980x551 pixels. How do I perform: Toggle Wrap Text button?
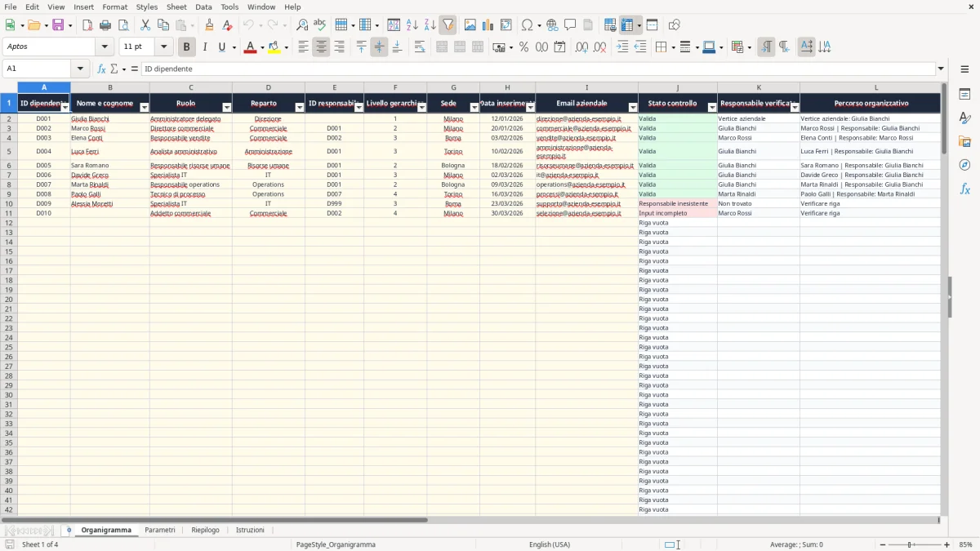[x=420, y=47]
